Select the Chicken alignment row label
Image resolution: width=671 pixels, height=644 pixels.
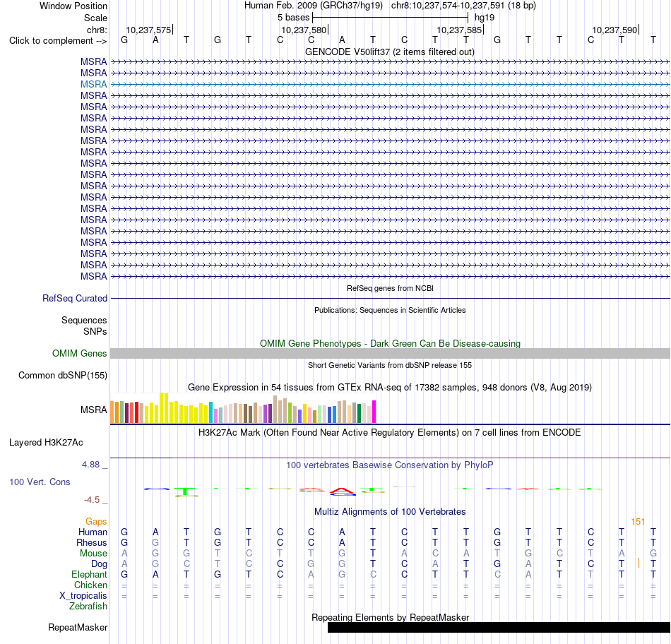pos(90,585)
